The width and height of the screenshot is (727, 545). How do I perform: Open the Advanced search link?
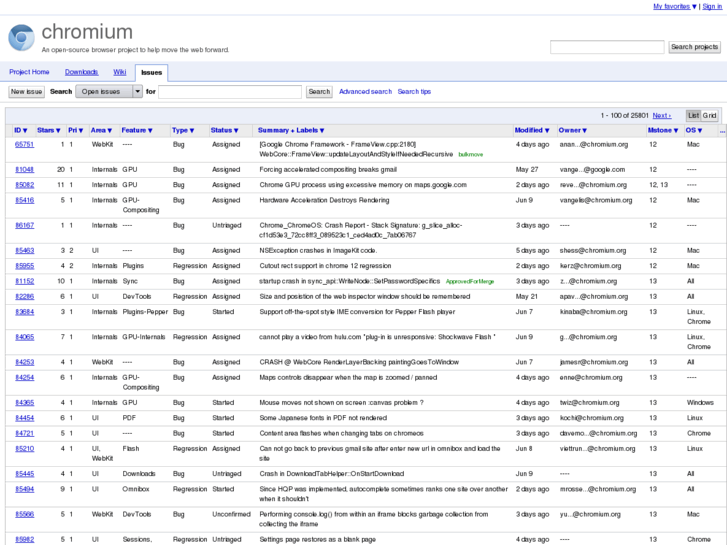[365, 92]
